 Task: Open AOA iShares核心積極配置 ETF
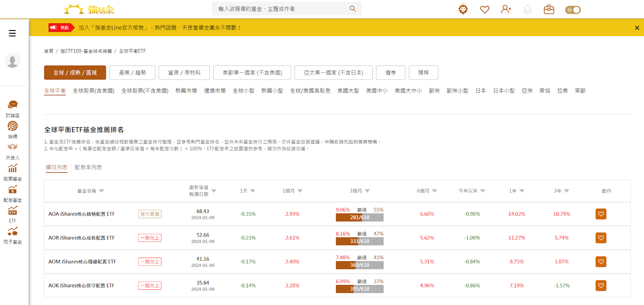pos(81,214)
